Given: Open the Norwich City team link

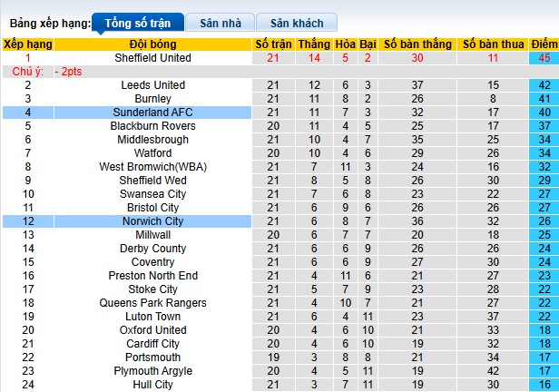Looking at the screenshot, I should pos(153,221).
